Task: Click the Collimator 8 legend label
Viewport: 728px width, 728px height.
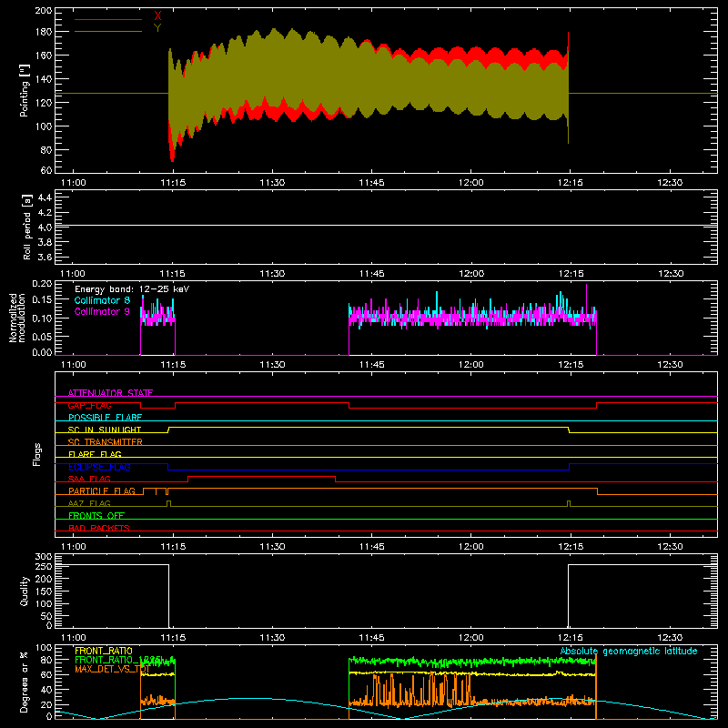Action: pyautogui.click(x=102, y=300)
